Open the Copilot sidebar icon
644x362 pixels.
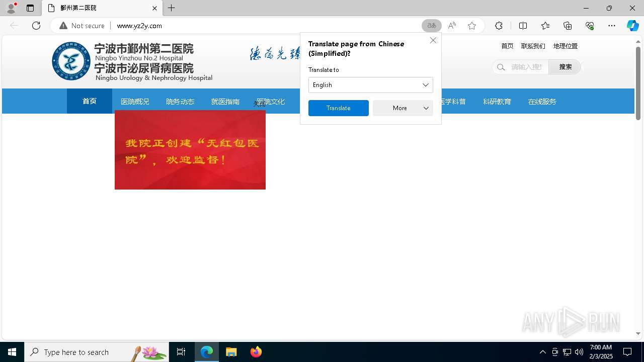tap(633, 26)
